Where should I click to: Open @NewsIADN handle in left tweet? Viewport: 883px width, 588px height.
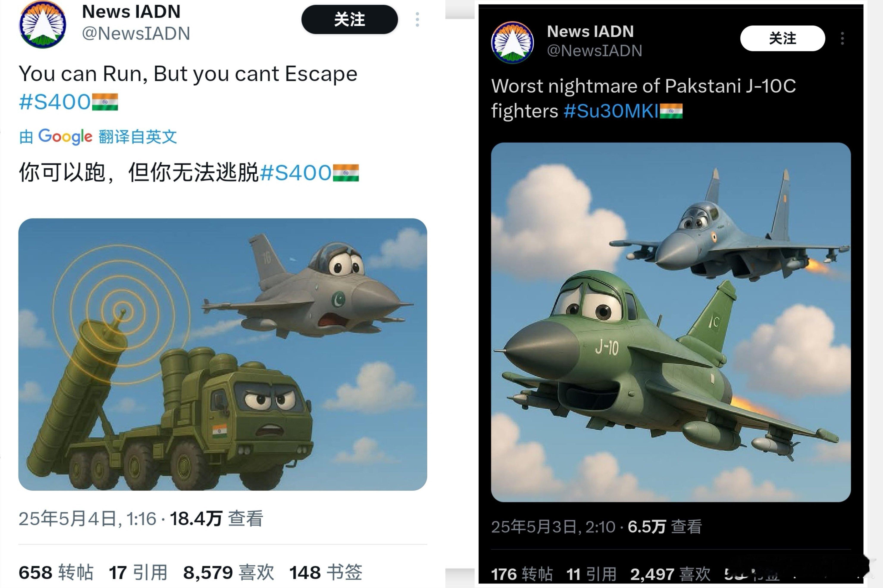pos(136,33)
